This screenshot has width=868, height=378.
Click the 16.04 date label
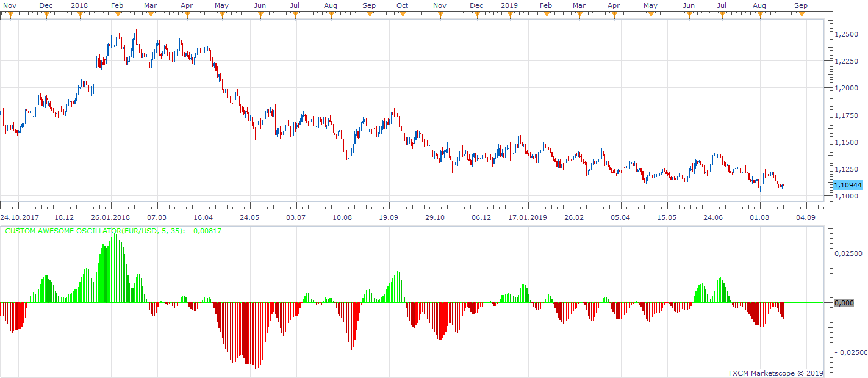coord(203,217)
